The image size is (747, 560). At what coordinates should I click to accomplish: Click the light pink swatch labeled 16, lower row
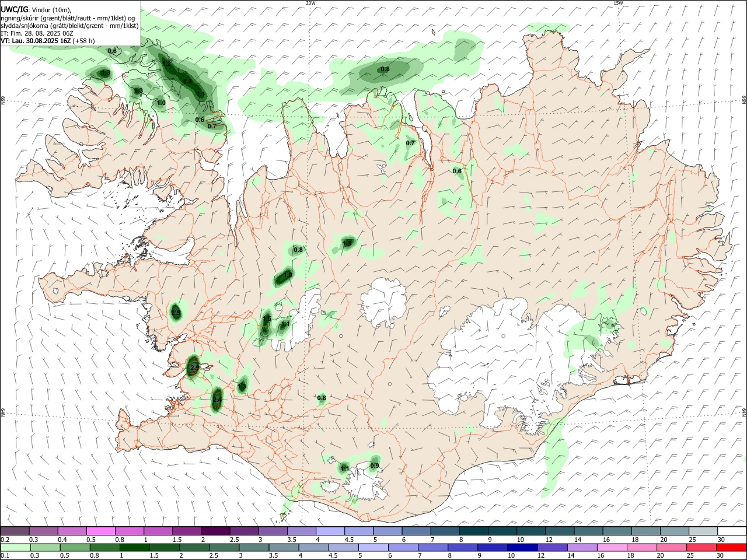[x=612, y=547]
